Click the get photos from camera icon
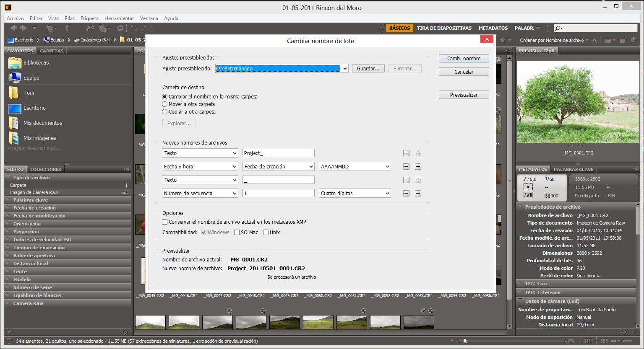The image size is (644, 349). tap(90, 28)
